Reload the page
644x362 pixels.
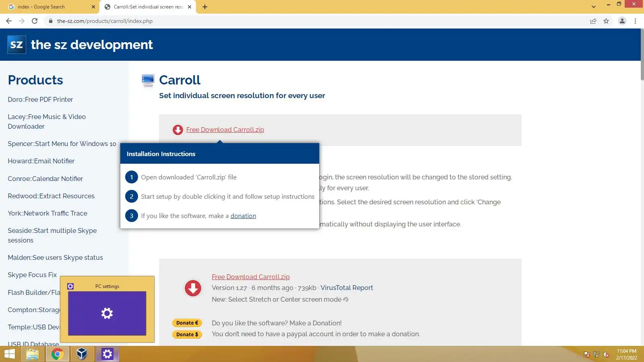click(35, 21)
